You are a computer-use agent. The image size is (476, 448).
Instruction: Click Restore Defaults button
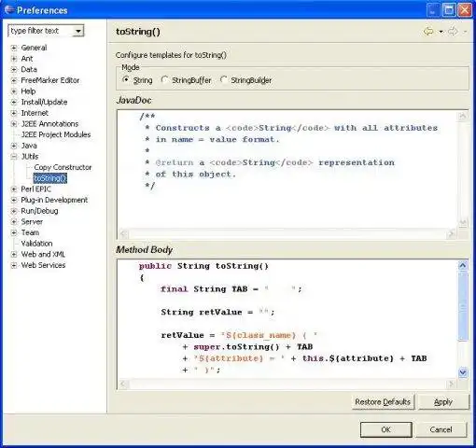[x=383, y=402]
